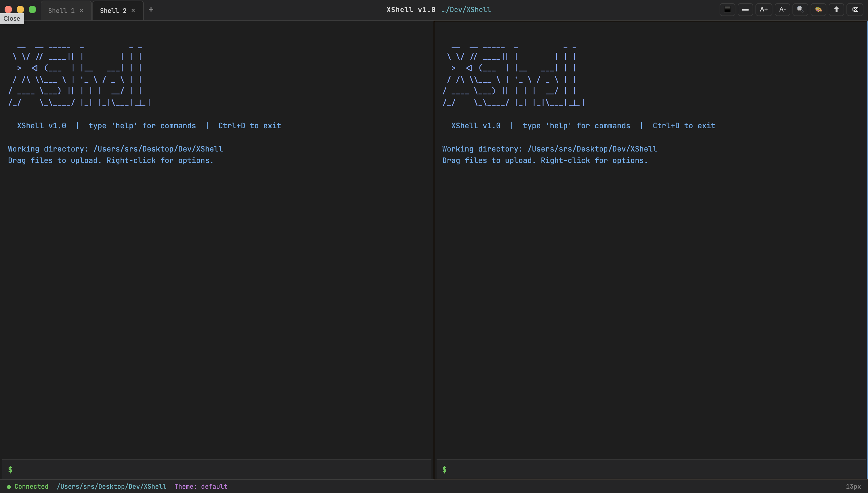Close the Shell 1 tab

(x=81, y=11)
